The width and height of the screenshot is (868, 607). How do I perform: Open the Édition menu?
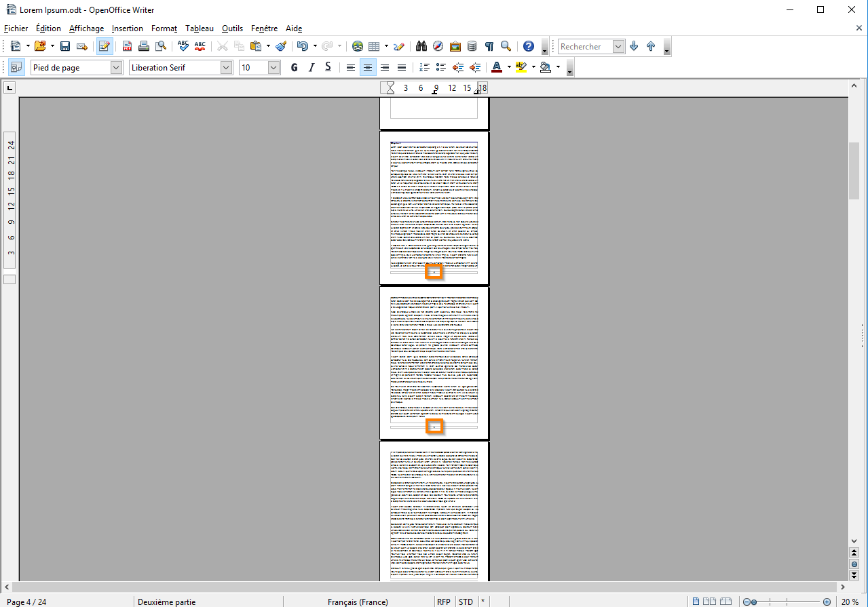[48, 28]
